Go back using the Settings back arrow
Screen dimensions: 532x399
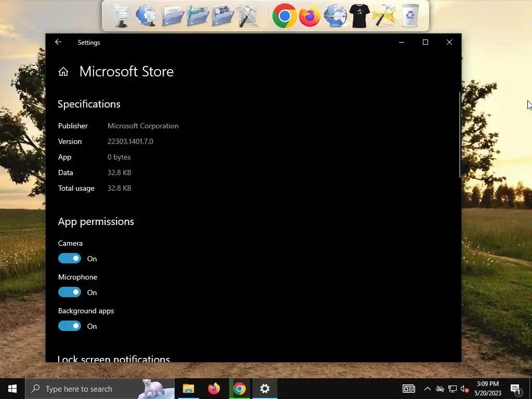(58, 42)
